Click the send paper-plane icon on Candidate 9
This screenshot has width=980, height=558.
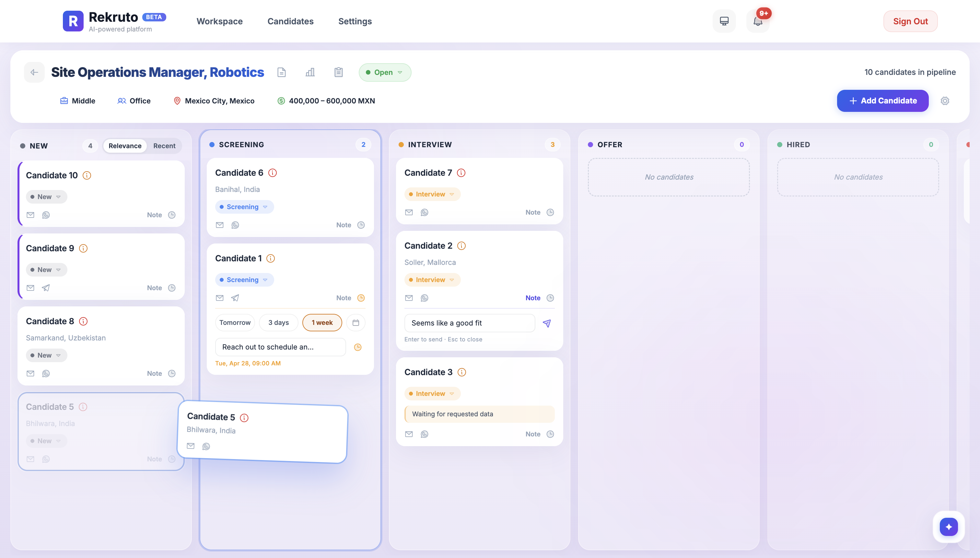click(46, 288)
